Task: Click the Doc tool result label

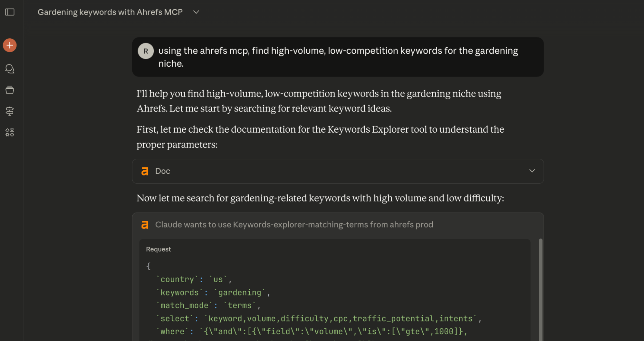Action: point(162,171)
